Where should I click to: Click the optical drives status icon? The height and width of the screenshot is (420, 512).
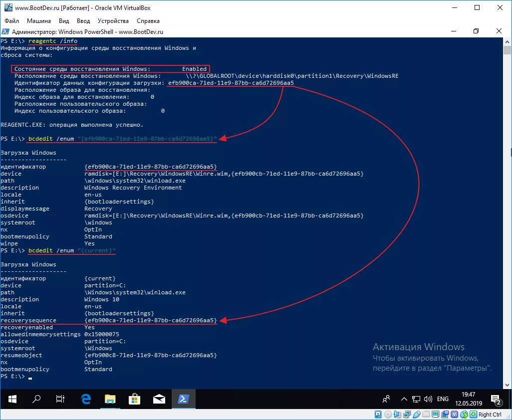(388, 415)
